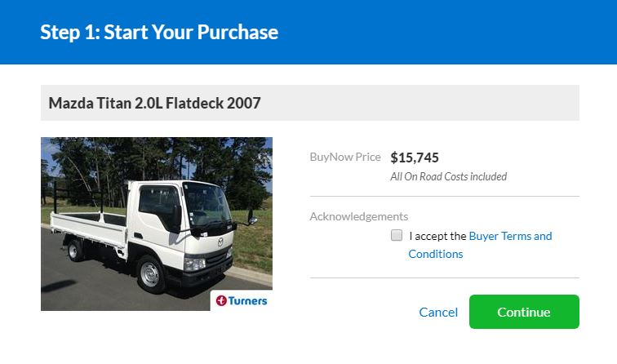Click the Mazda Titan 2.0L Flatdeck 2007 title
The width and height of the screenshot is (617, 364).
click(x=154, y=104)
